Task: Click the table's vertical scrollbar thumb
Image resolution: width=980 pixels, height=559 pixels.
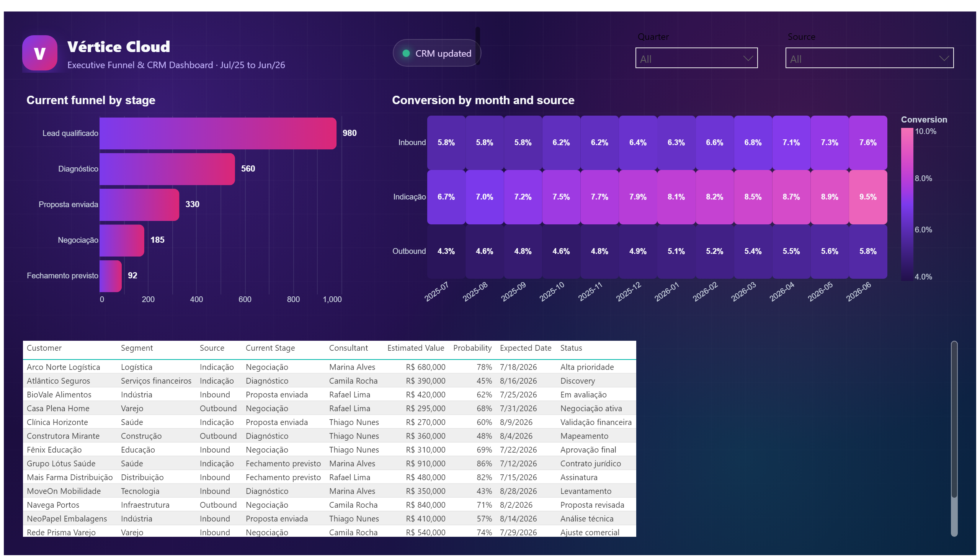Action: tap(954, 419)
